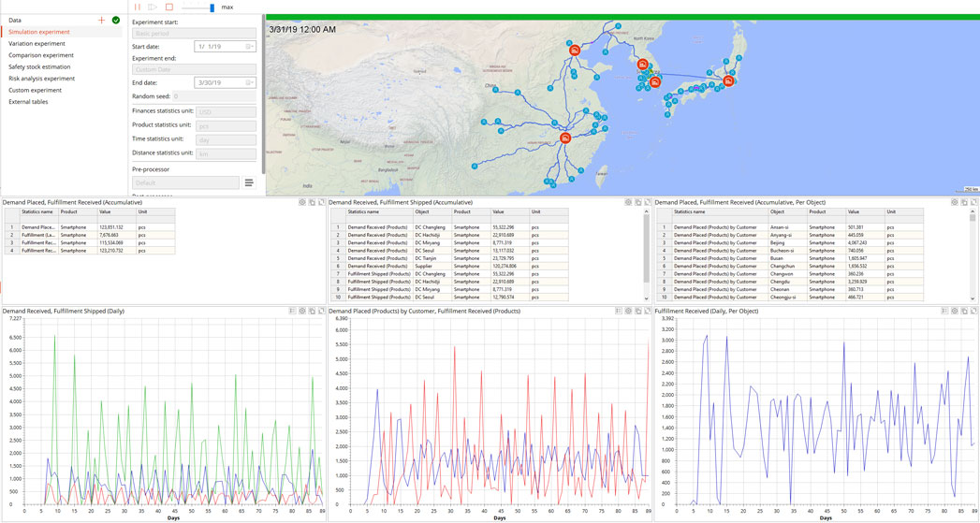Open Custom experiment in the sidebar

[x=35, y=90]
